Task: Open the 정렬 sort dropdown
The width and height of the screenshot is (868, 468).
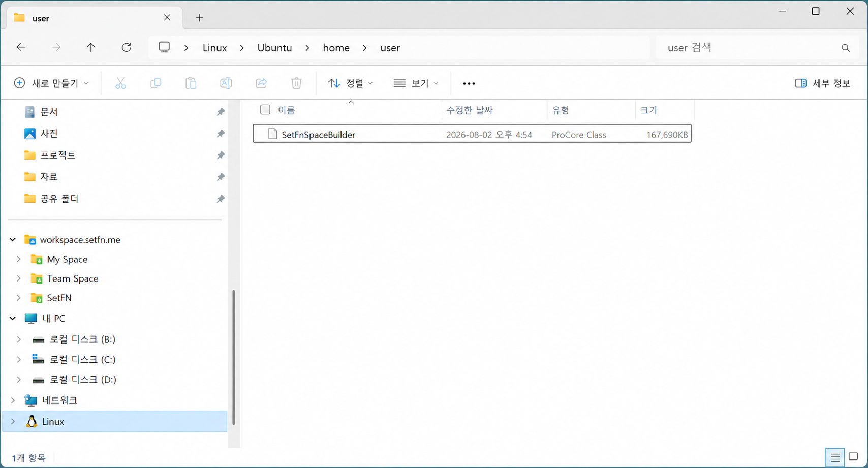Action: click(x=350, y=83)
